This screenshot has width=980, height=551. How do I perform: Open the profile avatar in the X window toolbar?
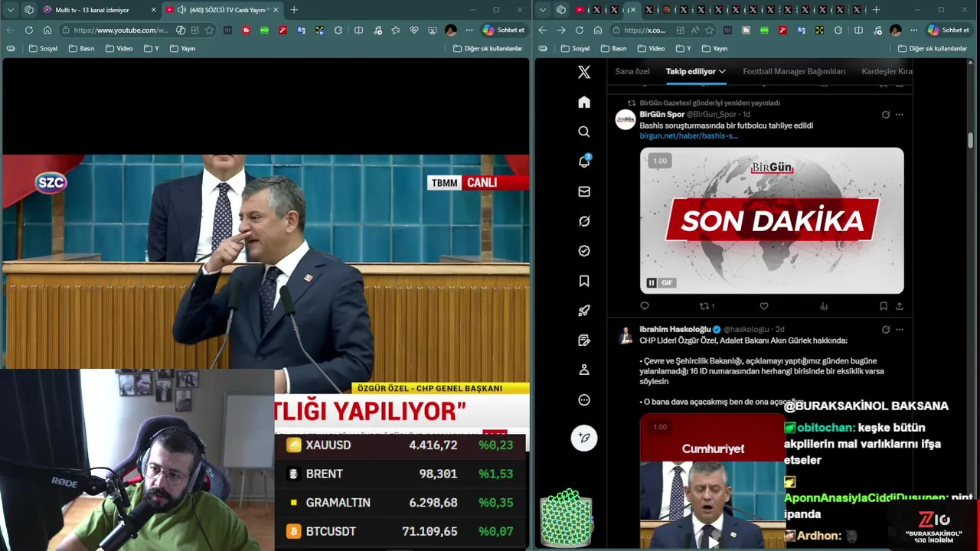[x=896, y=30]
